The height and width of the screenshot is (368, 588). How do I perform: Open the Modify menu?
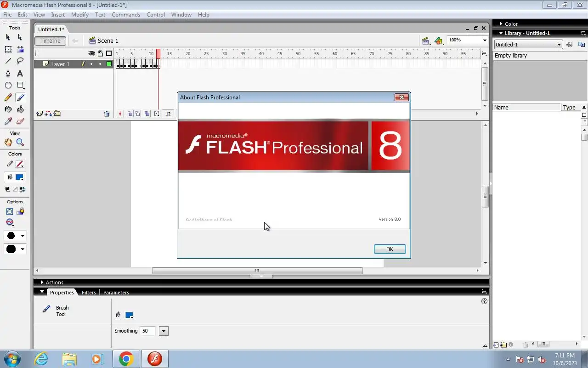(x=80, y=15)
